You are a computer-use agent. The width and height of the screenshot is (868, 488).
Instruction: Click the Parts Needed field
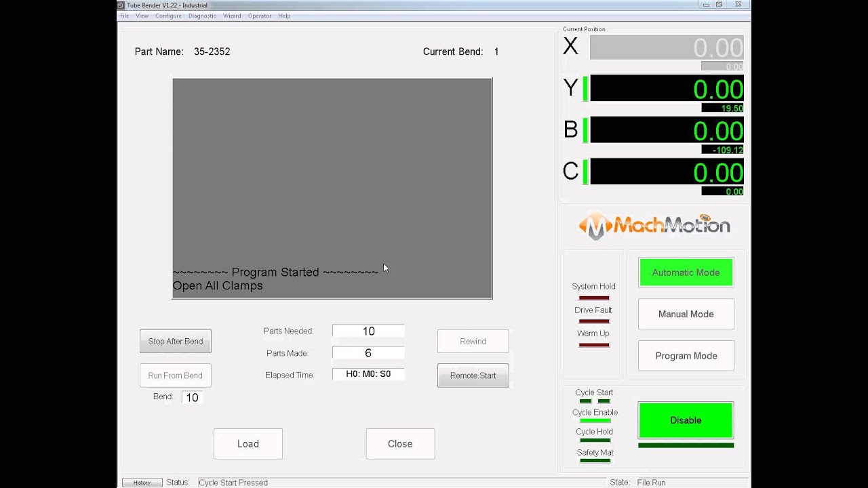coord(368,331)
